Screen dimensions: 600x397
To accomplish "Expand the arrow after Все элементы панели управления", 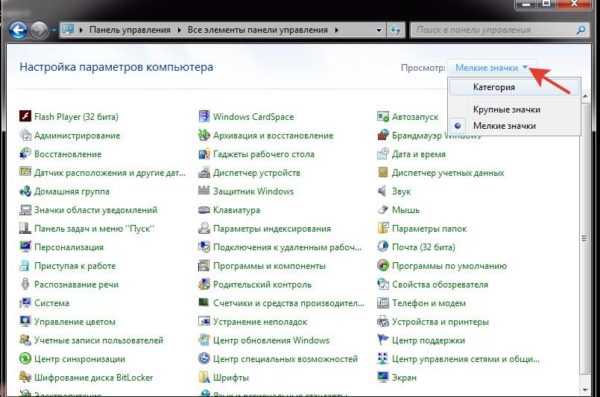I will [x=336, y=30].
